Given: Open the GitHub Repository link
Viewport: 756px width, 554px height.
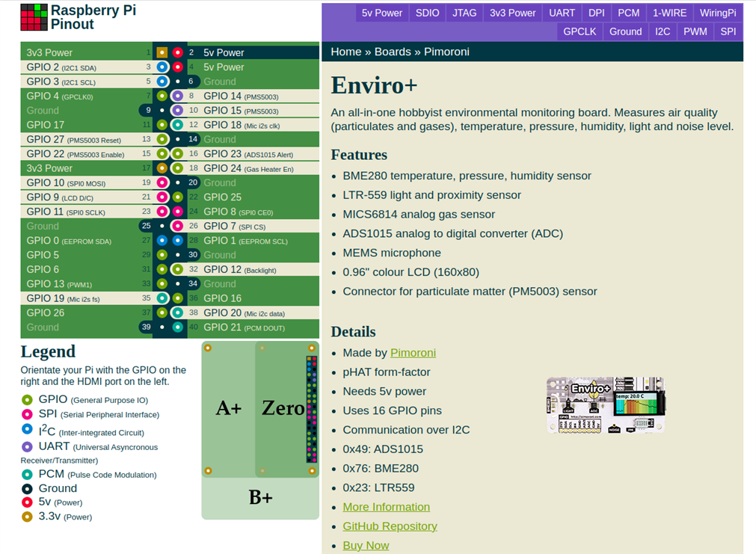Looking at the screenshot, I should tap(390, 526).
